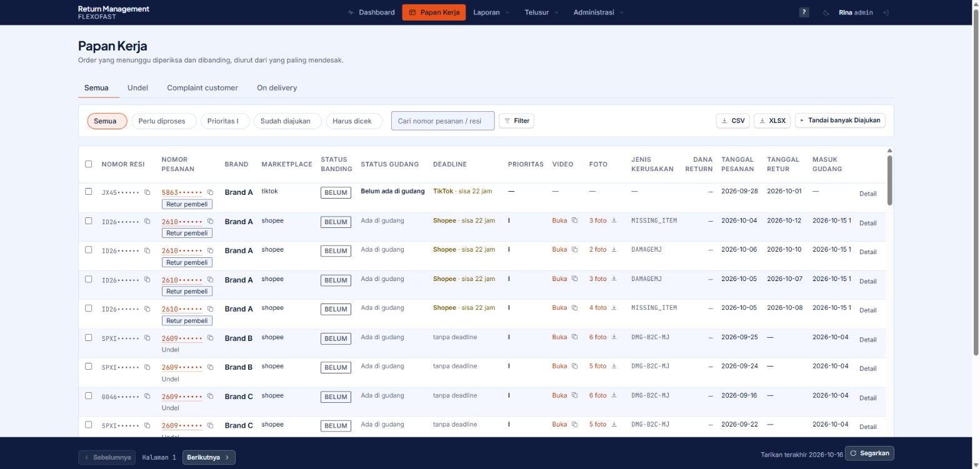Export the table as XLSX

pyautogui.click(x=772, y=121)
